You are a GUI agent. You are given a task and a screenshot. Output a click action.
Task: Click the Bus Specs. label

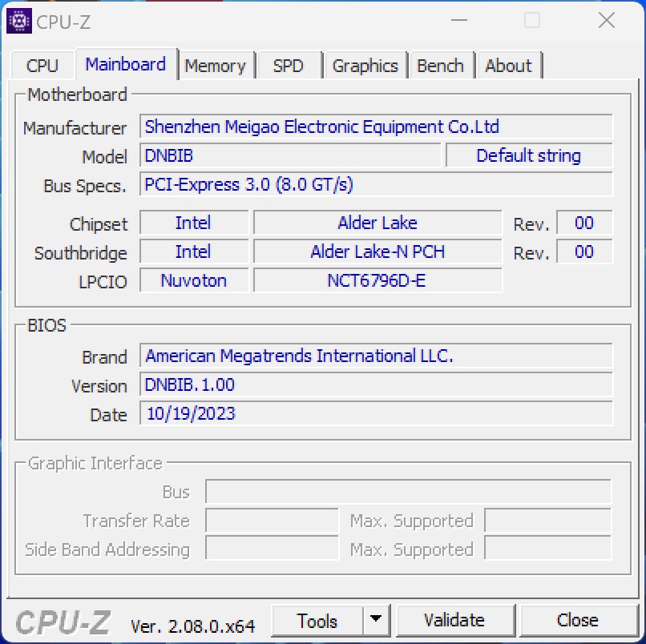[x=85, y=186]
